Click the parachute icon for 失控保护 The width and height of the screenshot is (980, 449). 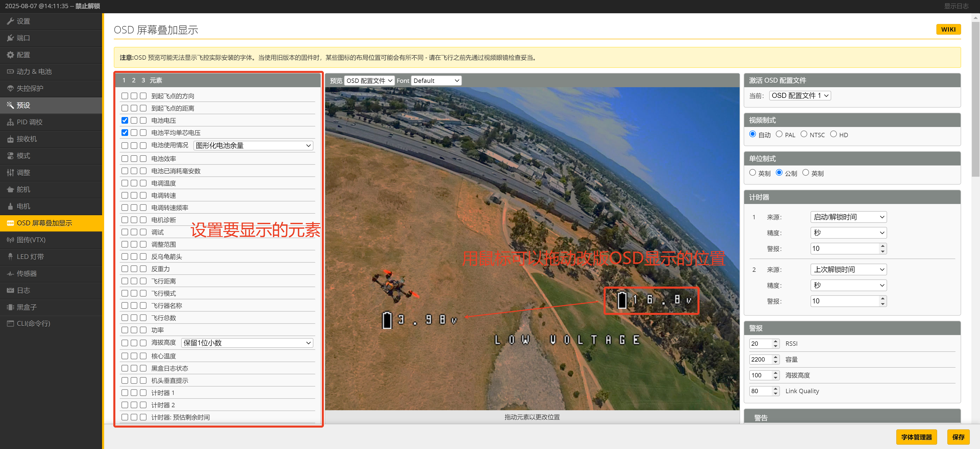(x=10, y=88)
